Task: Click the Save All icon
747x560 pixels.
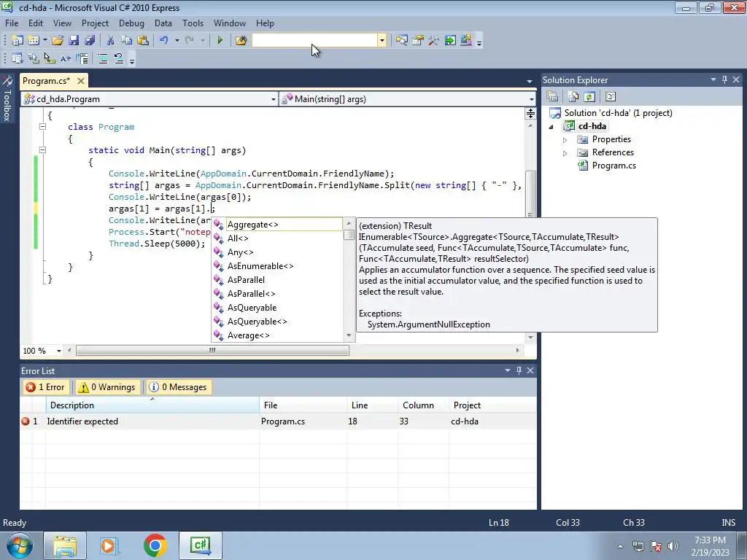Action: click(89, 41)
